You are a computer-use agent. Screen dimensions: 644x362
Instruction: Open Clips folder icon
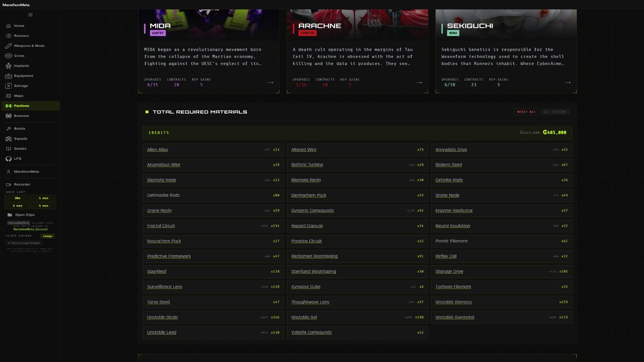tap(10, 215)
